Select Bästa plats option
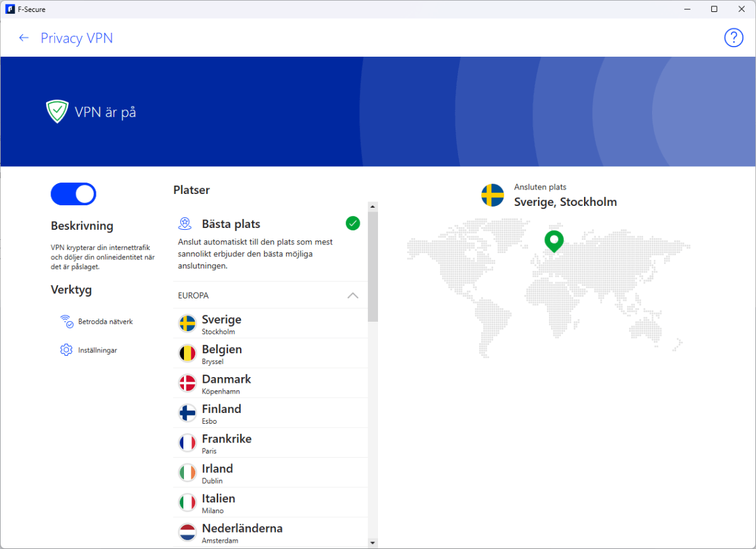The image size is (756, 549). tap(270, 244)
